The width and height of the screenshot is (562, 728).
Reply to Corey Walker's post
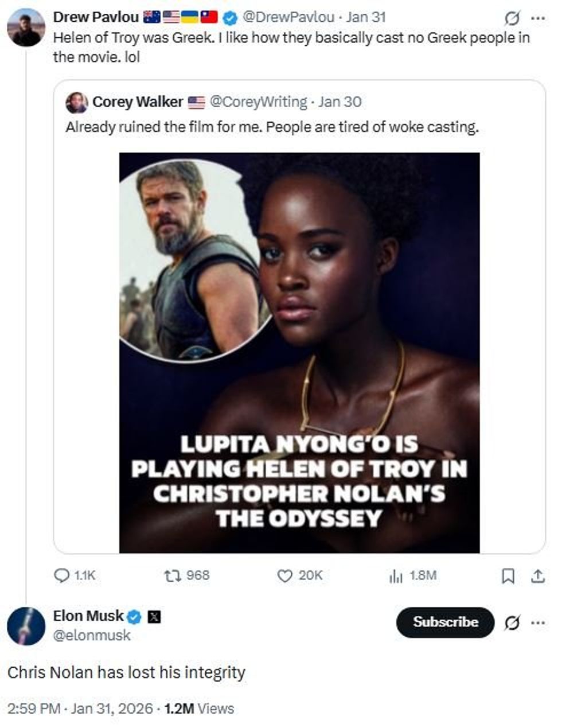coord(61,575)
